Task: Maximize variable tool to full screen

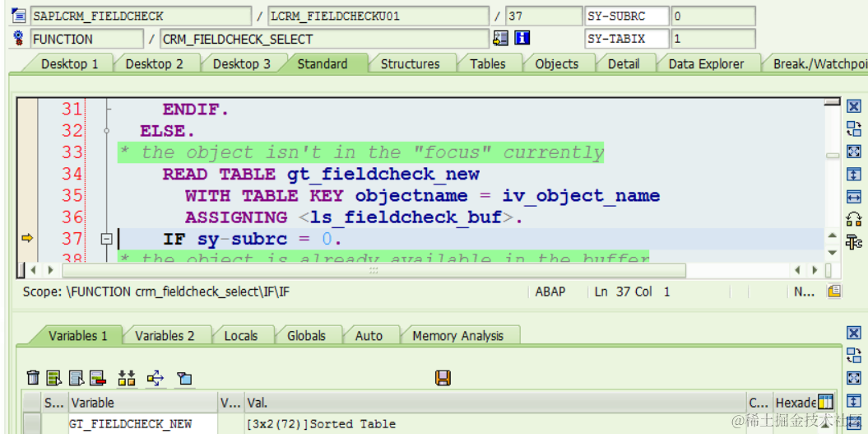Action: (x=854, y=377)
